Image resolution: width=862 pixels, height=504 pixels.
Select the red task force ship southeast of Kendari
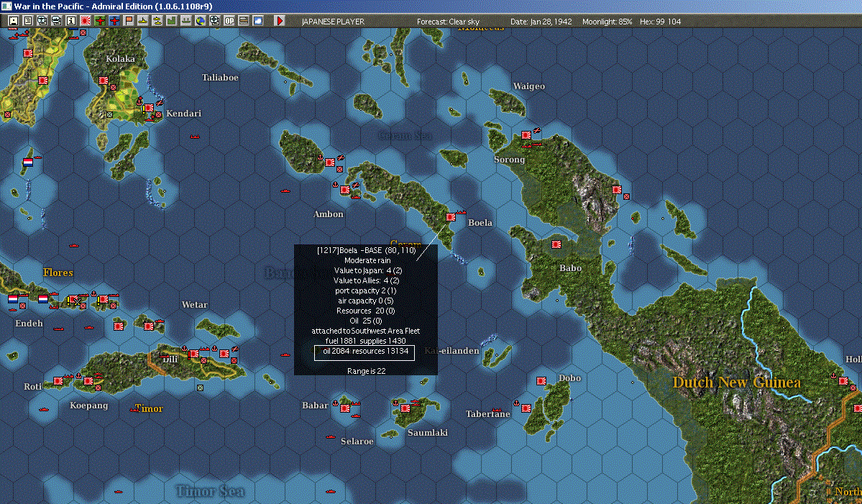pos(195,137)
